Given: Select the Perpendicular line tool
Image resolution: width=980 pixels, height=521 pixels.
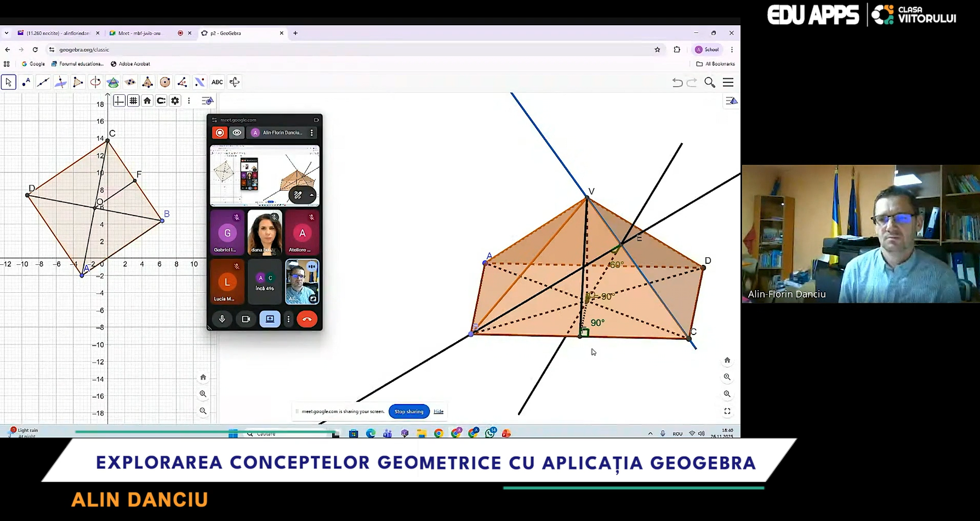Looking at the screenshot, I should [x=61, y=82].
